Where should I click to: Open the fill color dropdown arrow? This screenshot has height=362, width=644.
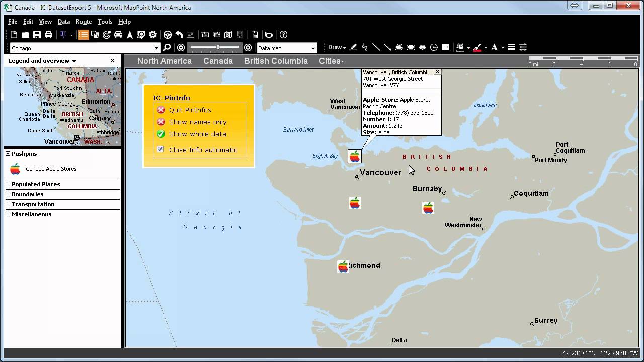(468, 48)
